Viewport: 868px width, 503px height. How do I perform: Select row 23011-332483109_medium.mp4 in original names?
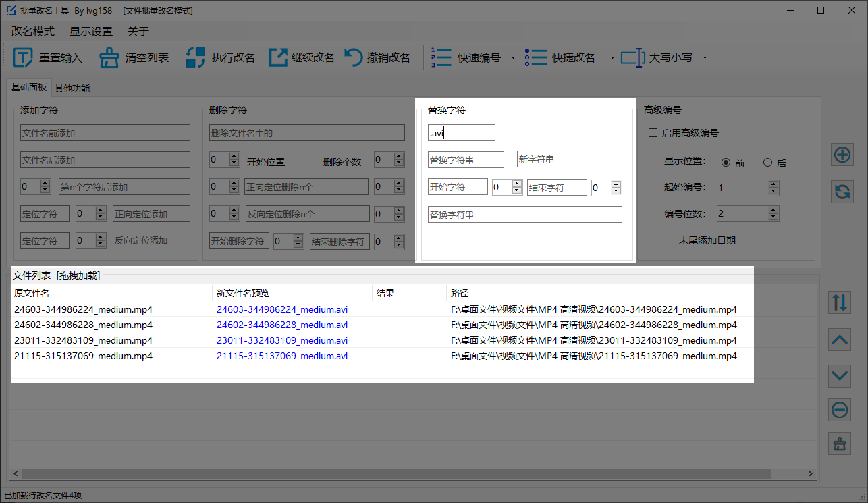click(83, 340)
